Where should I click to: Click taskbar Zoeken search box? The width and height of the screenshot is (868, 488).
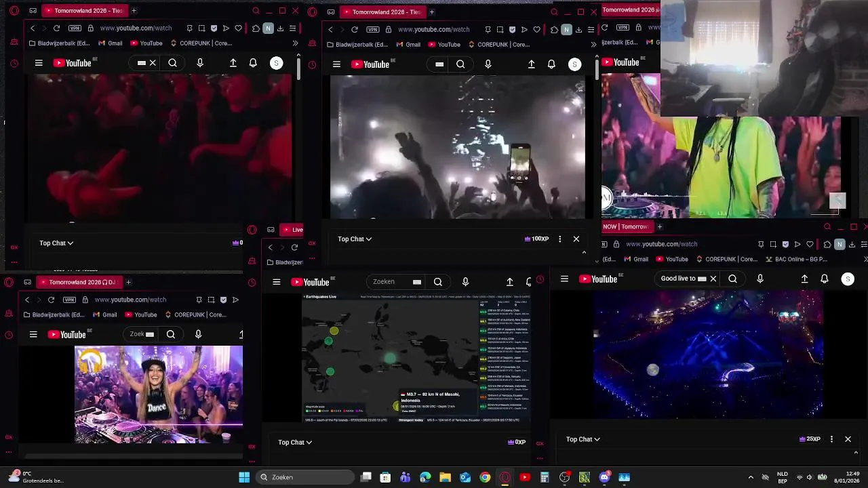coord(304,477)
